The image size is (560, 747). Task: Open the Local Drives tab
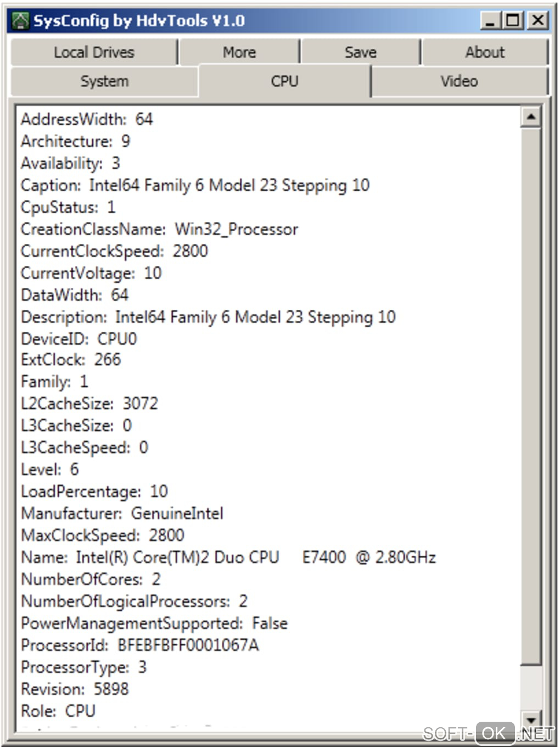pyautogui.click(x=94, y=52)
